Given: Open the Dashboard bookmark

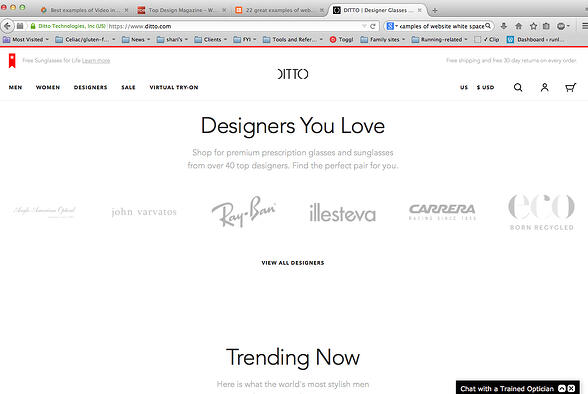Looking at the screenshot, I should point(536,39).
